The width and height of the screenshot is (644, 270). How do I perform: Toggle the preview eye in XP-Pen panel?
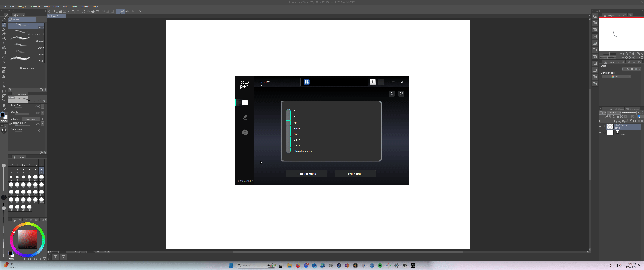tap(391, 94)
